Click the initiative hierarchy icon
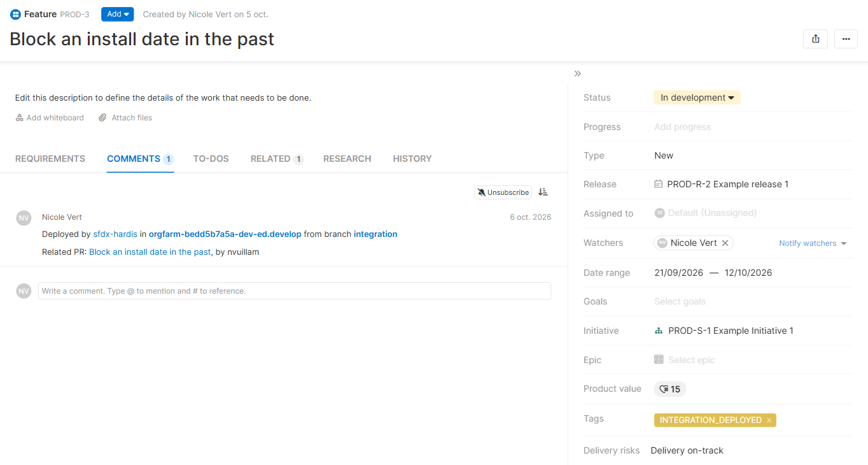868x465 pixels. [659, 331]
